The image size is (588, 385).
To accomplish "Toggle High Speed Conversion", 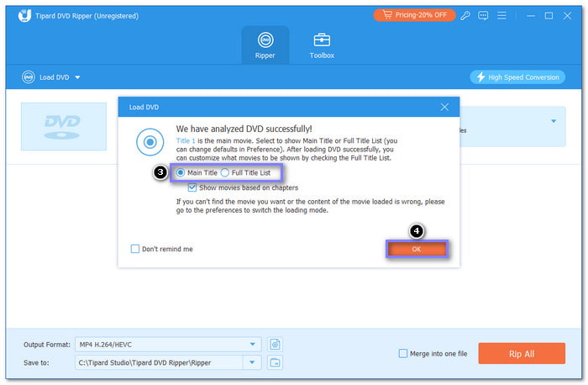I will (x=517, y=77).
